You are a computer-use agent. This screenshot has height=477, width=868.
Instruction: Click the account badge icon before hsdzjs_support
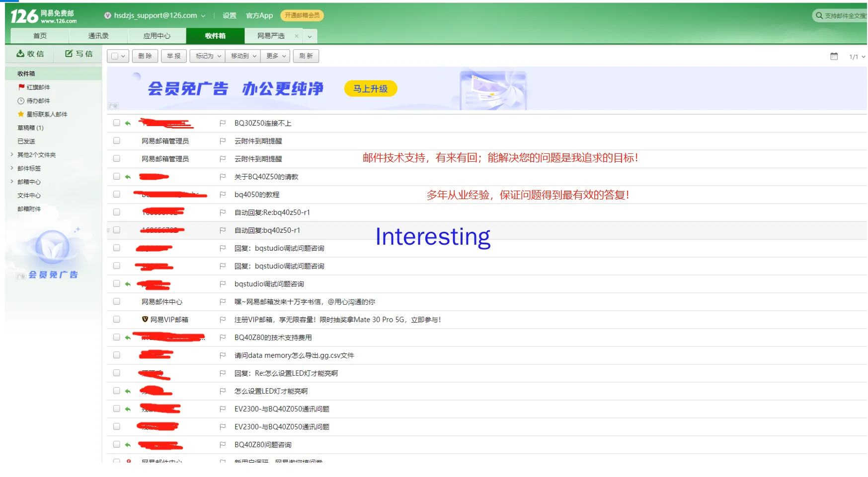pos(107,15)
